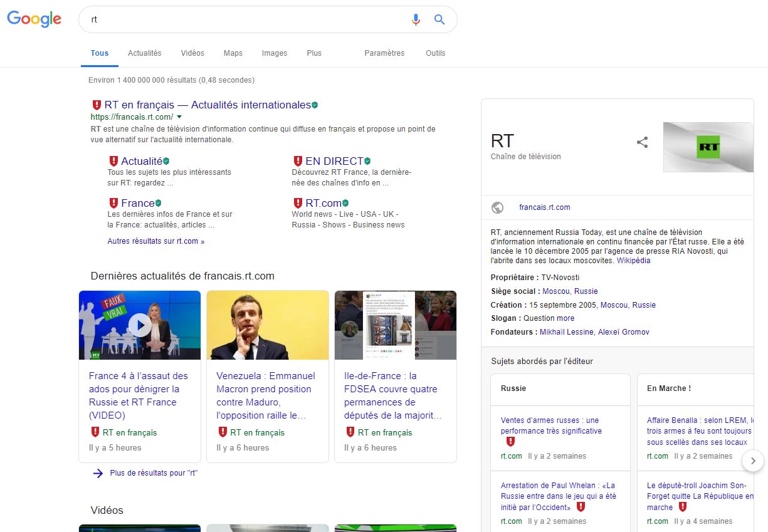Click green badge after EN DIRECT
Viewport: 768px width, 532px height.
pyautogui.click(x=367, y=161)
